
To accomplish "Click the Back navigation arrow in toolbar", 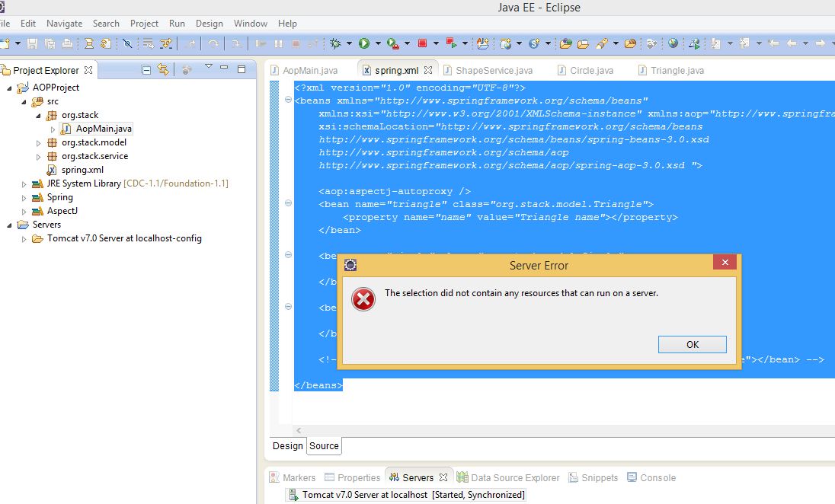I will click(x=792, y=43).
